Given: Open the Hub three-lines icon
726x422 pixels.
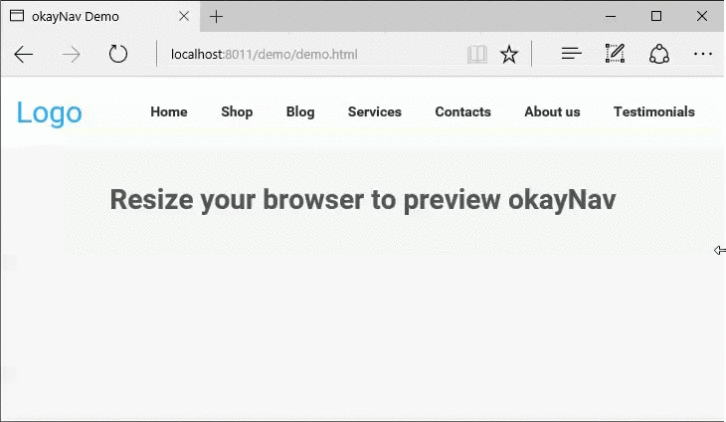Looking at the screenshot, I should pos(571,54).
